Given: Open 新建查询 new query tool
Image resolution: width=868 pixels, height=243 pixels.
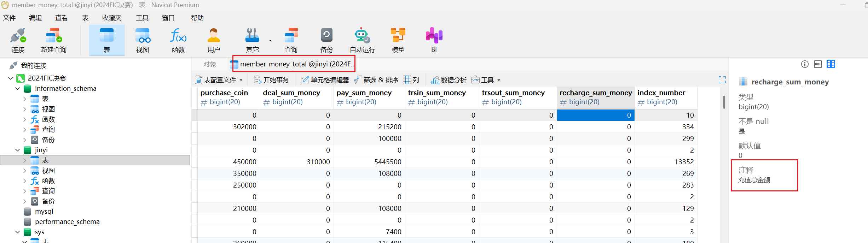Looking at the screenshot, I should (53, 40).
